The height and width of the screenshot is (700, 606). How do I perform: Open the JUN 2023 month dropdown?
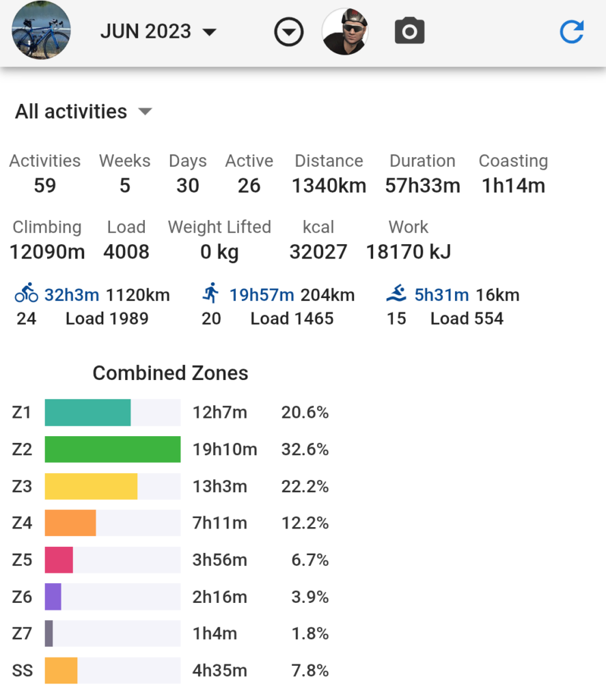146,31
